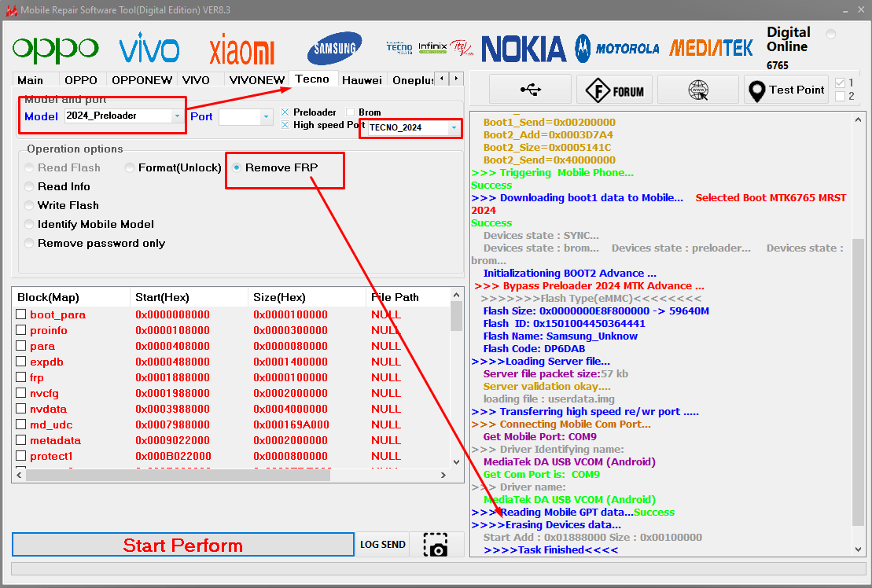Switch to the Hauwei tab

pyautogui.click(x=362, y=81)
